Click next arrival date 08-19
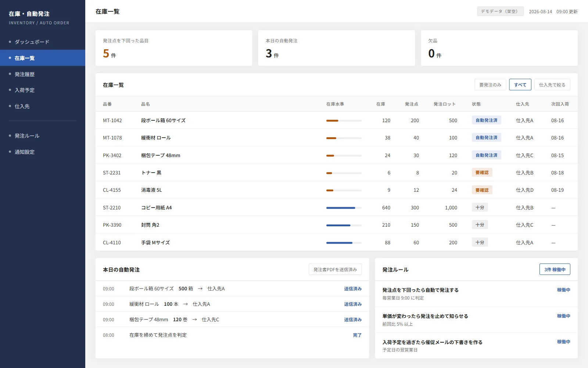 557,190
